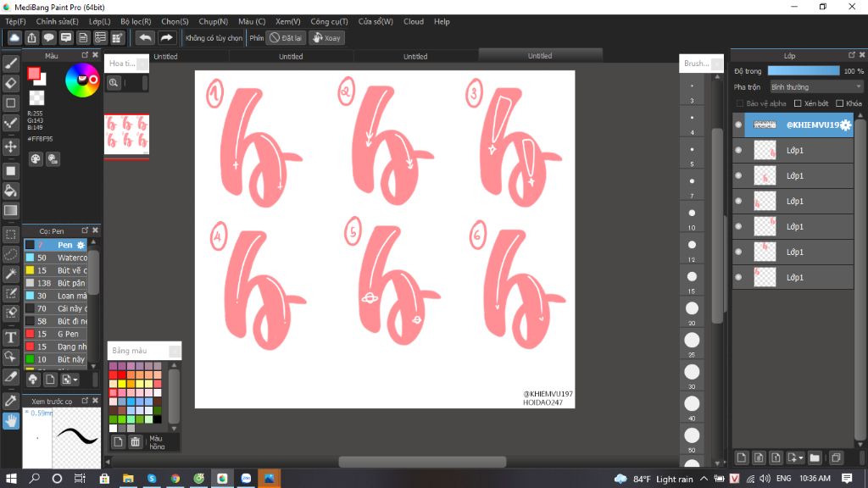Create a new layer in Lớp panel
Image resolution: width=868 pixels, height=488 pixels.
click(x=742, y=457)
